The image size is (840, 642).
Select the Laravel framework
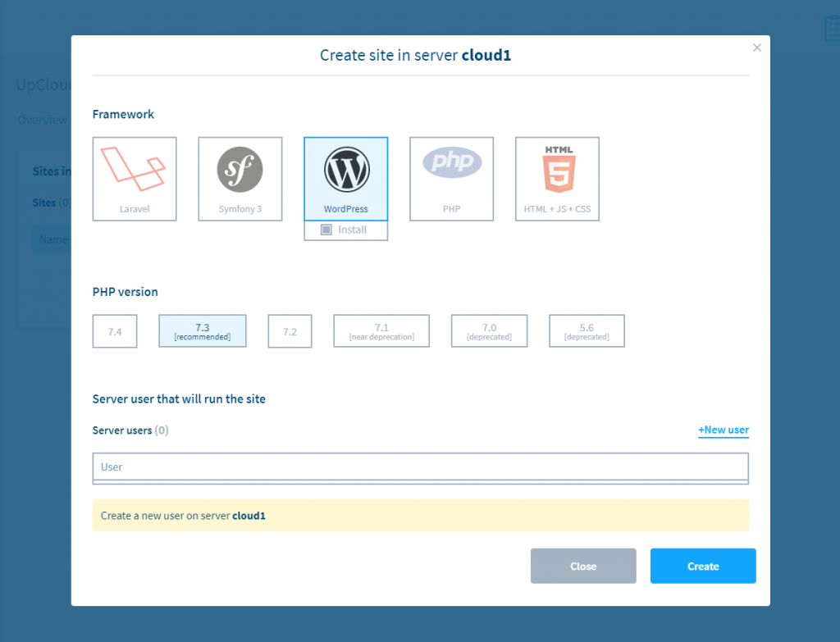pyautogui.click(x=135, y=179)
